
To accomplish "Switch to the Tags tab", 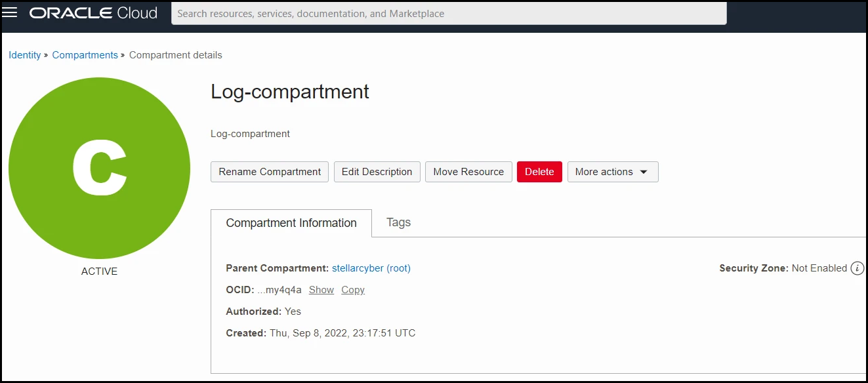I will 398,222.
